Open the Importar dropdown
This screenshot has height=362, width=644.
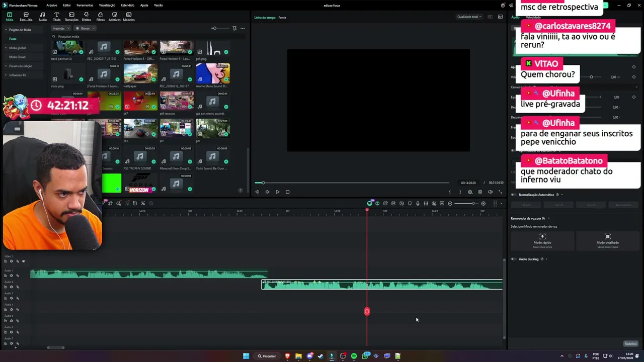click(x=61, y=28)
